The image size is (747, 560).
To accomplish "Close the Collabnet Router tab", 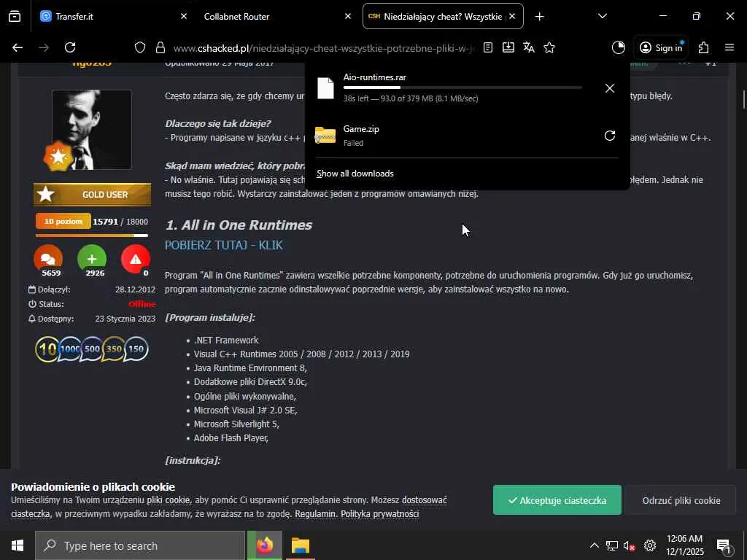I will pos(348,16).
